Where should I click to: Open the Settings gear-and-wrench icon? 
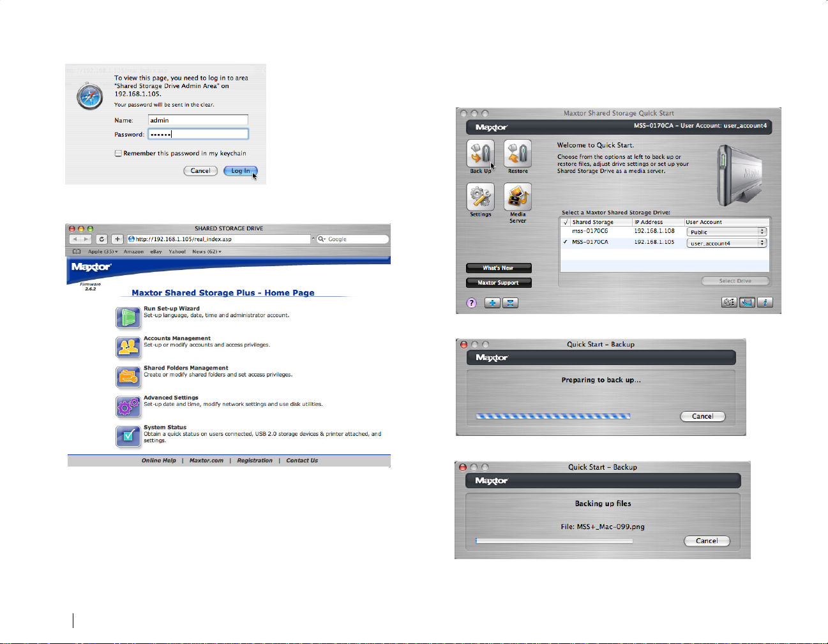481,197
